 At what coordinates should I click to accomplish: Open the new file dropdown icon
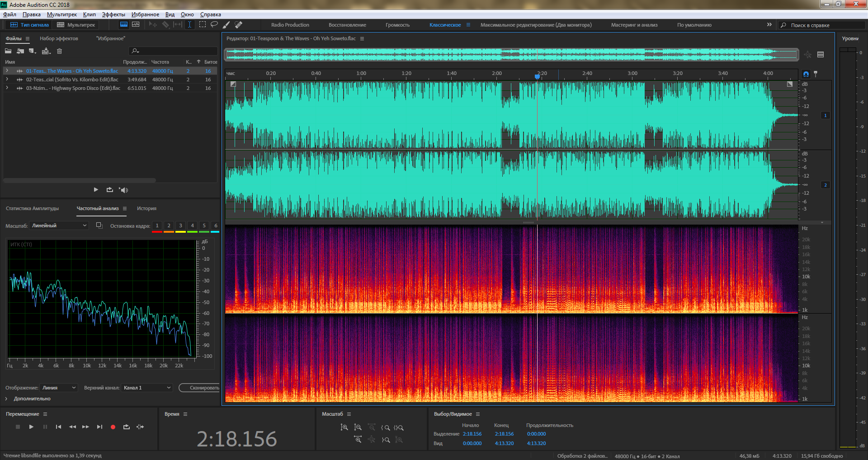(x=33, y=51)
